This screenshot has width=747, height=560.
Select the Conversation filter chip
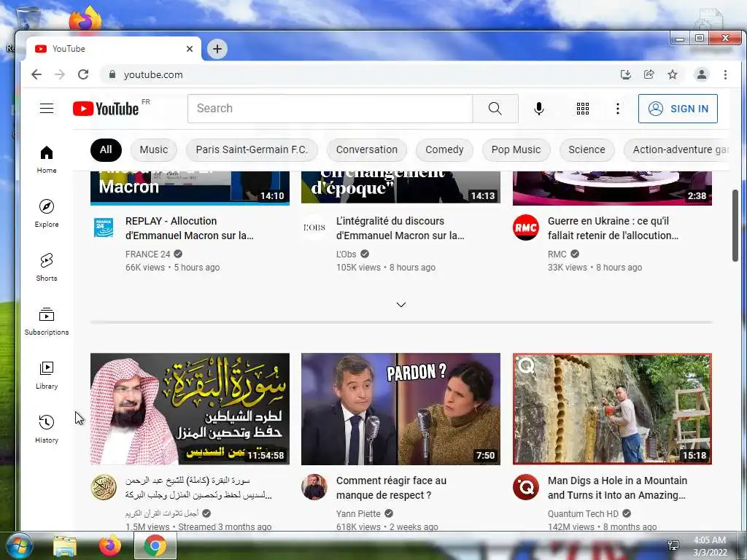point(366,149)
